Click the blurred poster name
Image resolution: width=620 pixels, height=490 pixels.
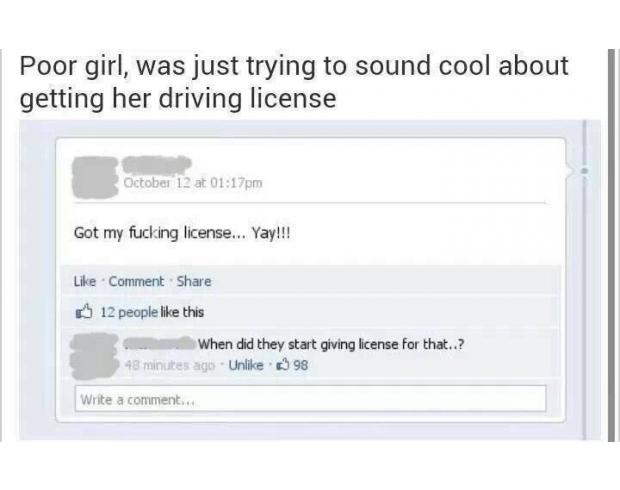tap(156, 165)
